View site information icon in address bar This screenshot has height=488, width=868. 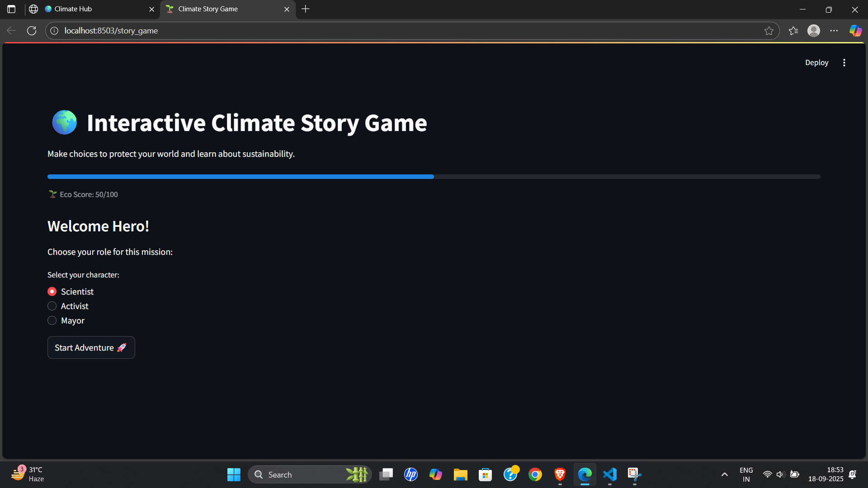(54, 31)
